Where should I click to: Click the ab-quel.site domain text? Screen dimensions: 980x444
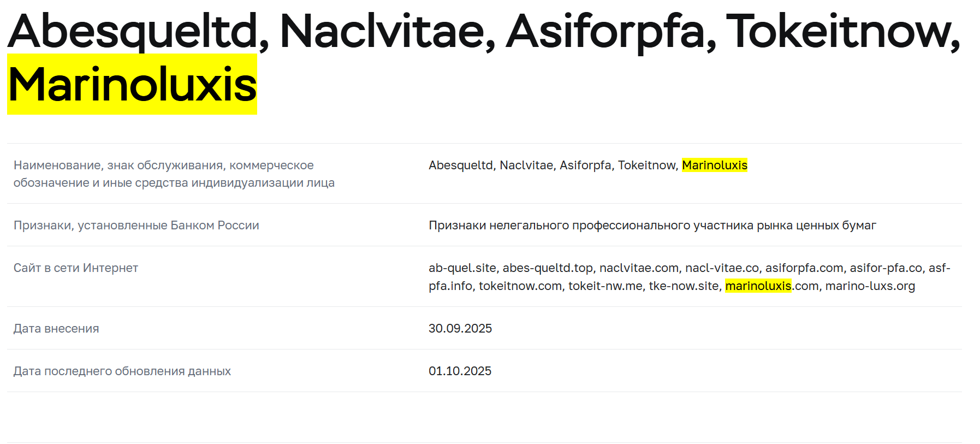pyautogui.click(x=462, y=268)
